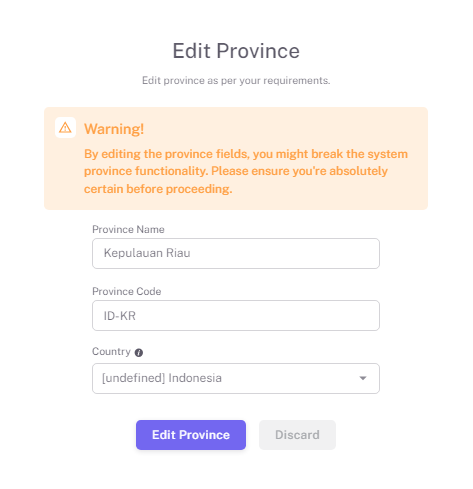Focus the Province Code input field
This screenshot has width=473, height=489.
click(236, 315)
